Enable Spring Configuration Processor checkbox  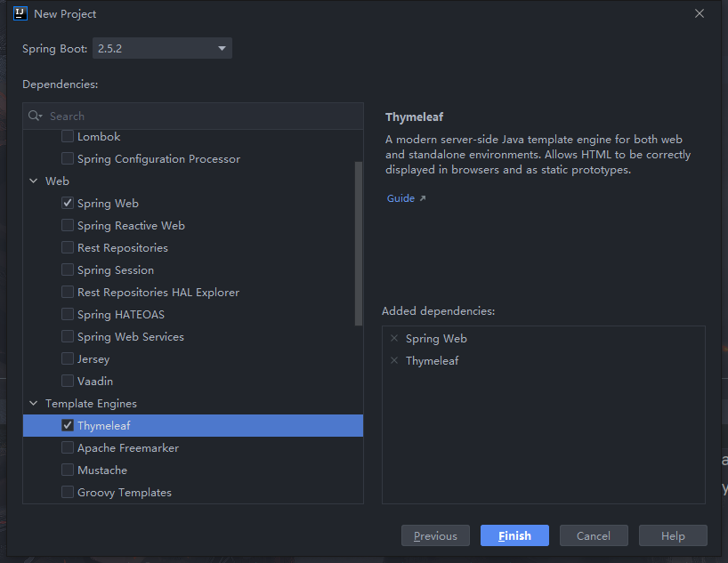click(x=68, y=158)
